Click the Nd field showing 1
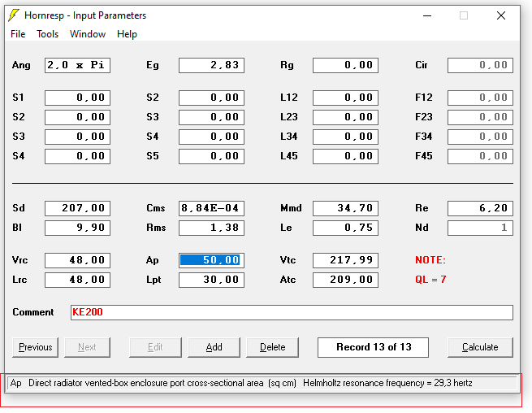This screenshot has height=413, width=532. coord(480,228)
